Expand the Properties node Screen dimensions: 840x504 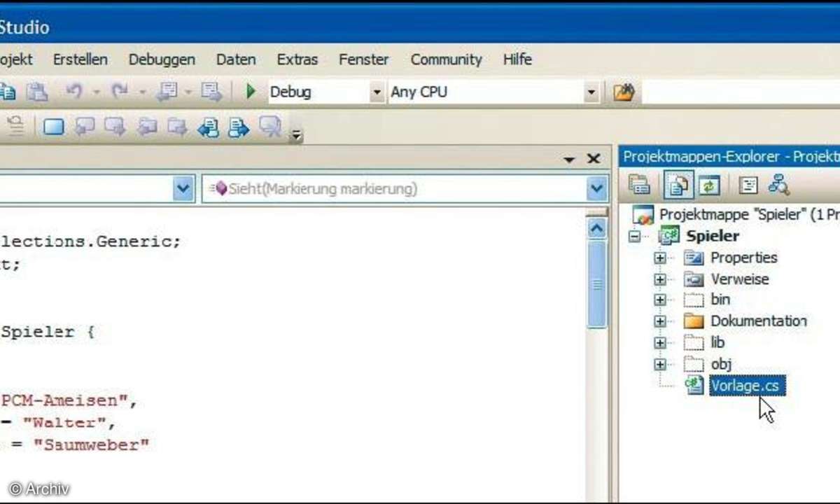(659, 258)
